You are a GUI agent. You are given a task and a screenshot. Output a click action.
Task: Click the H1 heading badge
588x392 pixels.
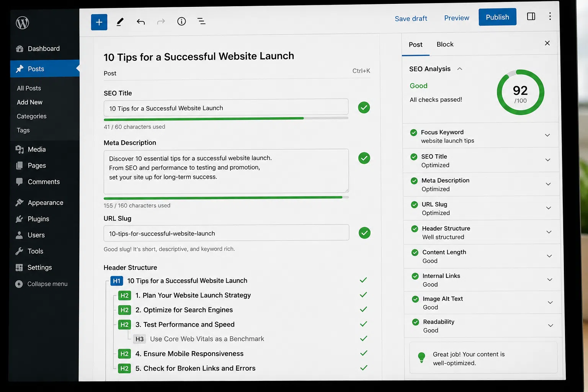click(117, 281)
